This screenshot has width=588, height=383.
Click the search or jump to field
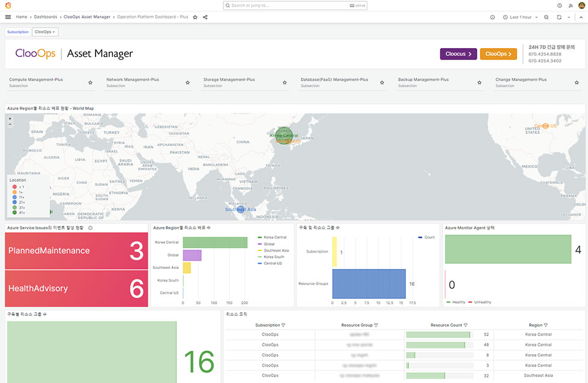point(295,5)
